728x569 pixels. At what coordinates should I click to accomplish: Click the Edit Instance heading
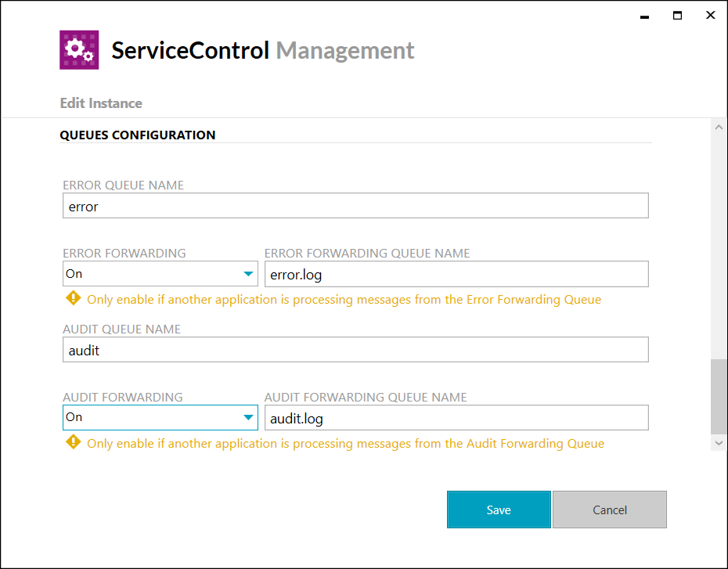click(x=101, y=103)
